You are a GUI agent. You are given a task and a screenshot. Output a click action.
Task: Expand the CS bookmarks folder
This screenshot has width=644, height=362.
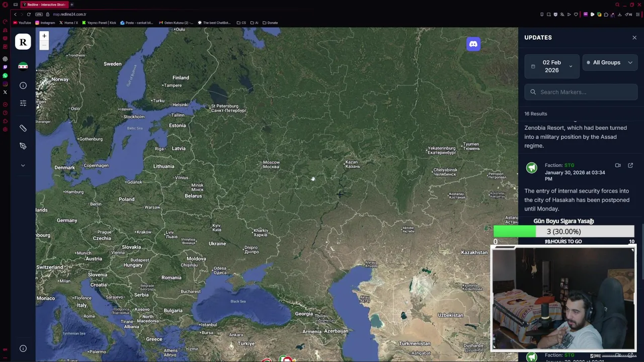point(242,23)
